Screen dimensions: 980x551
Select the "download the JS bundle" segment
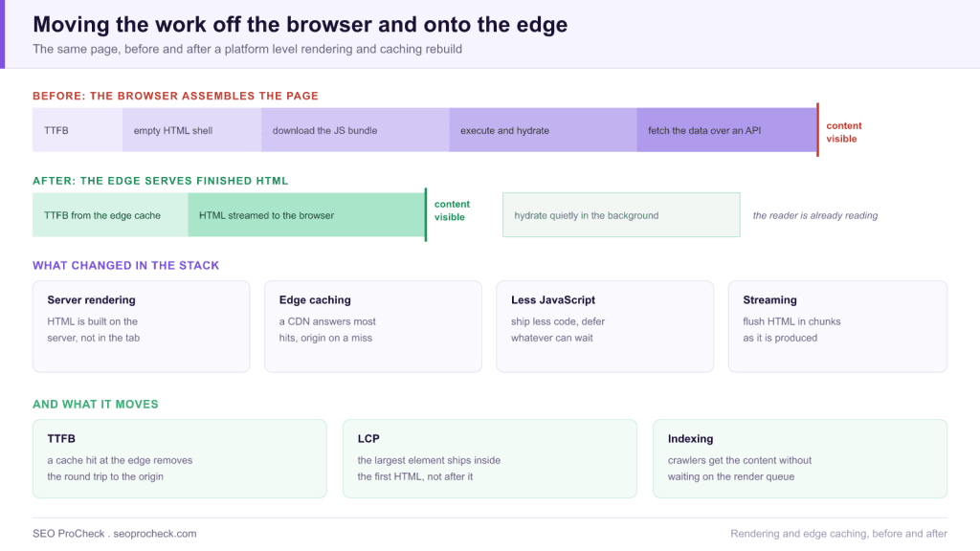(355, 130)
